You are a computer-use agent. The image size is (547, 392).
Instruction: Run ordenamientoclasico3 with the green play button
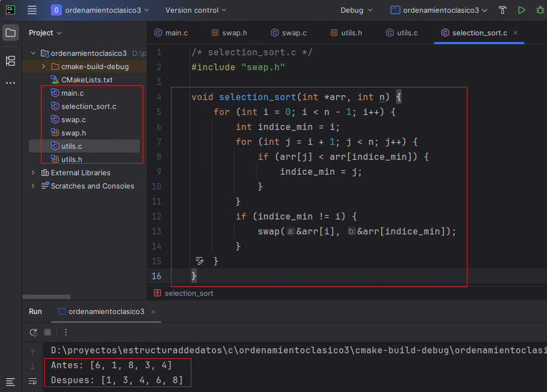pyautogui.click(x=520, y=10)
